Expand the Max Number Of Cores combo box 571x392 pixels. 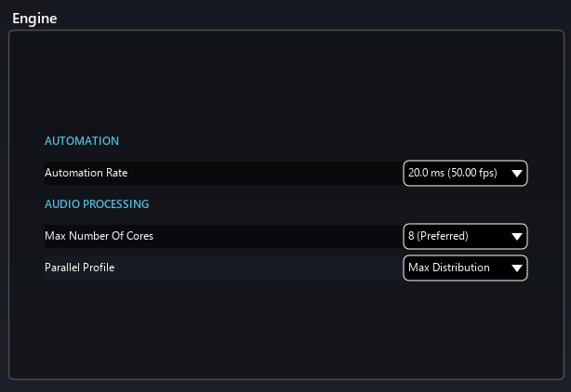click(x=465, y=236)
